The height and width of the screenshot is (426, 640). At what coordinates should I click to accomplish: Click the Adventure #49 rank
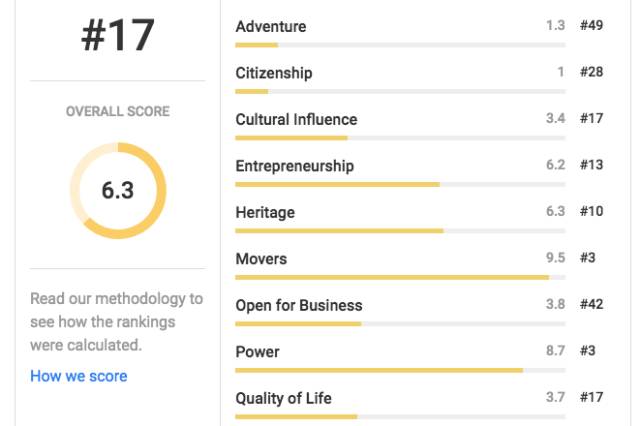pyautogui.click(x=591, y=25)
